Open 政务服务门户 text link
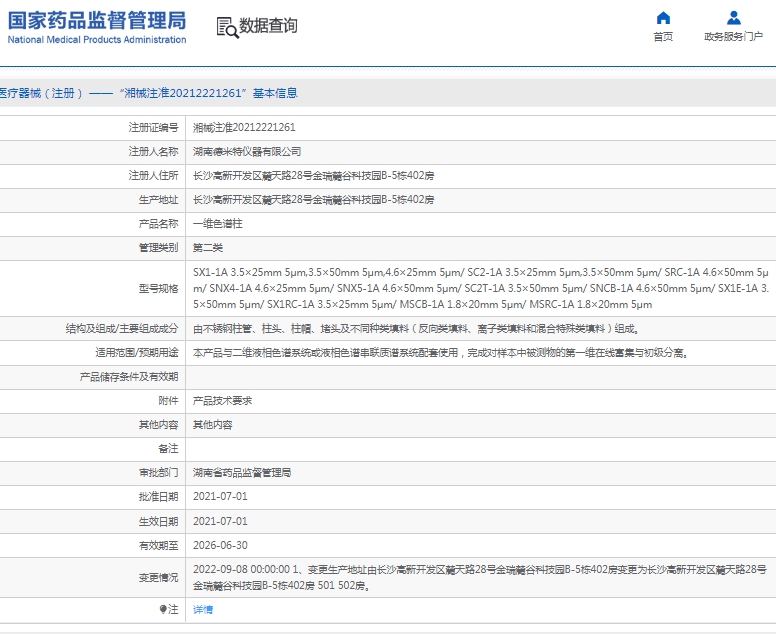776x634 pixels. (733, 37)
